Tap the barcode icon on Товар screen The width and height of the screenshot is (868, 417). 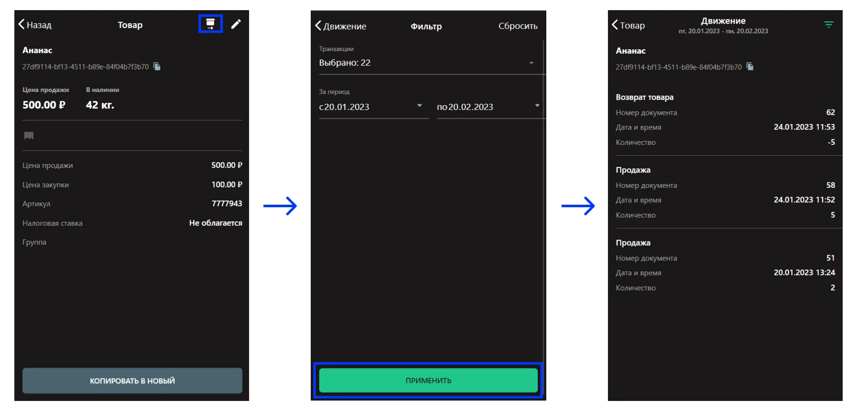[29, 135]
